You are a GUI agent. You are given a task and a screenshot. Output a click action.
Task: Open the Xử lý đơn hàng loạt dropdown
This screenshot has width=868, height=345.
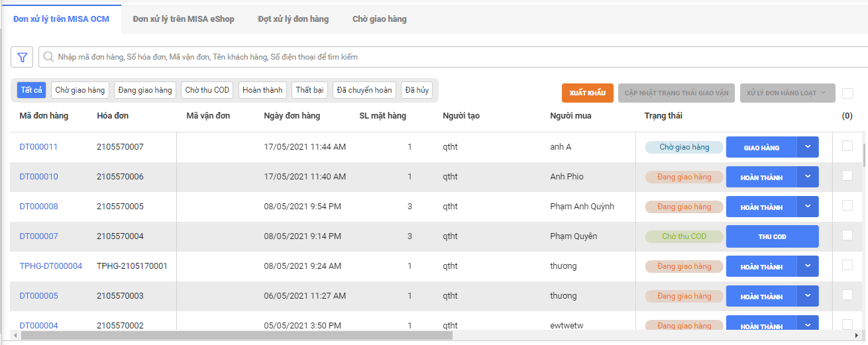point(787,93)
